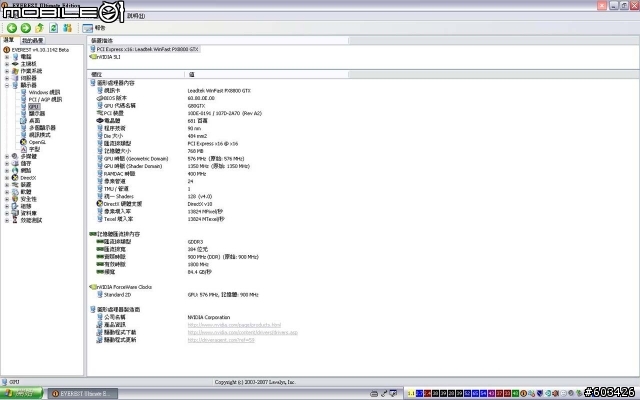Select the 字型 (Fonts) tree item
This screenshot has height=400, width=640.
tap(34, 149)
